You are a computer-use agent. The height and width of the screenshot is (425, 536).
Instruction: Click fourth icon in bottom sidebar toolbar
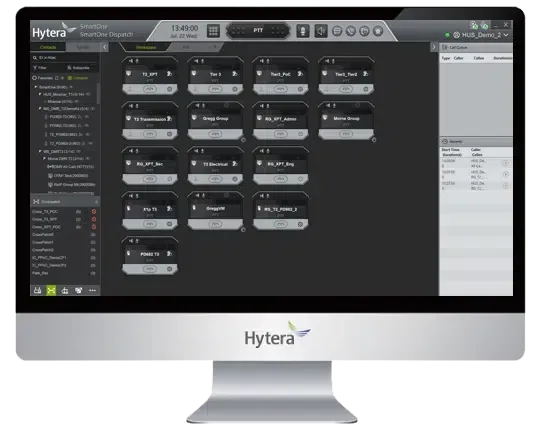(x=79, y=290)
